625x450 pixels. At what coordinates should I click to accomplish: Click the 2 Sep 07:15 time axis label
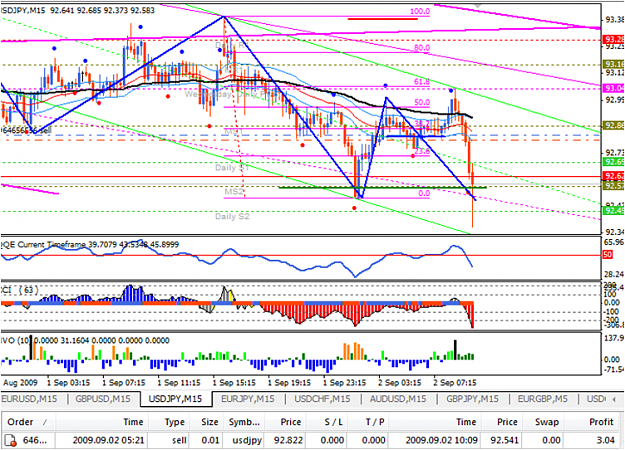454,383
